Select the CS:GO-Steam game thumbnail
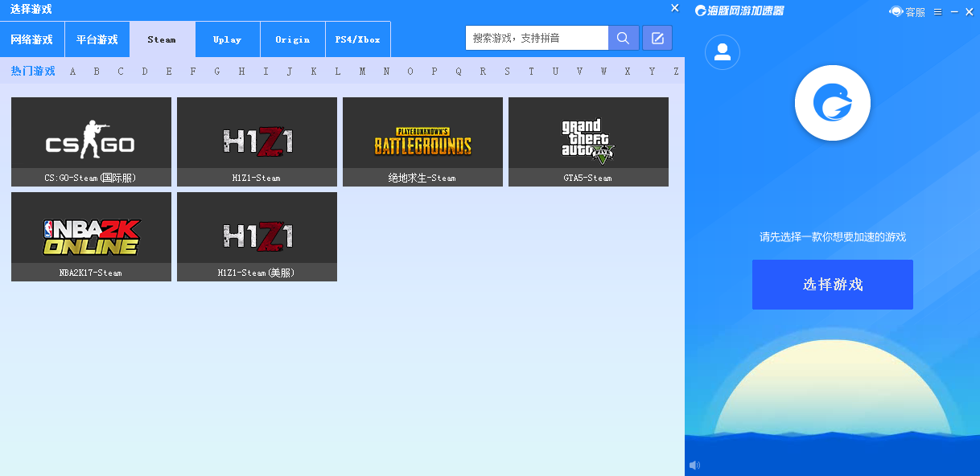980x476 pixels. click(91, 142)
